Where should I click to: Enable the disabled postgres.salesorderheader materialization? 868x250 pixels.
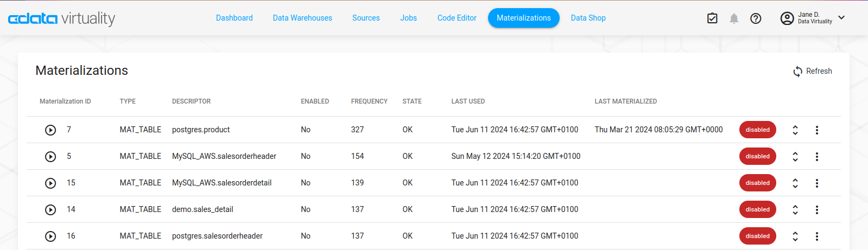pos(757,236)
